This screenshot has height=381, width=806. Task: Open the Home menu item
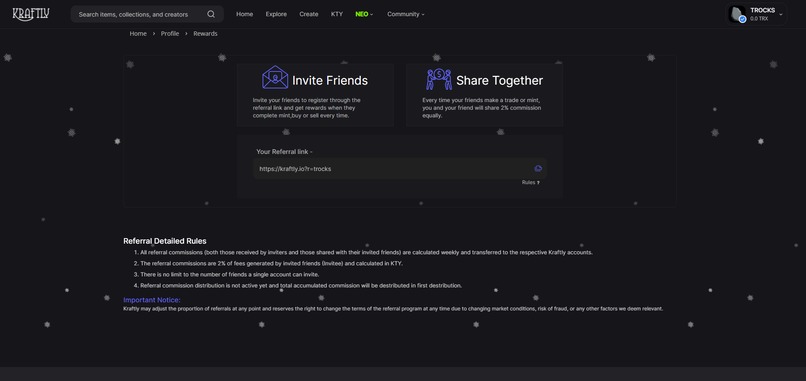point(244,14)
